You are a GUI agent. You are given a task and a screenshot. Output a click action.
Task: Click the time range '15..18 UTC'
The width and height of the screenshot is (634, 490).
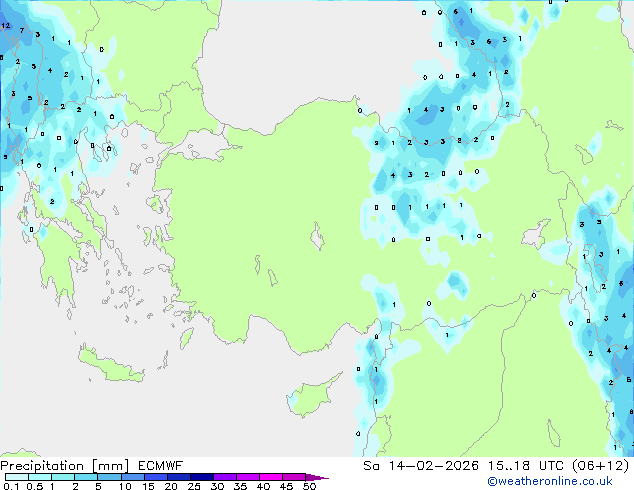click(x=525, y=466)
